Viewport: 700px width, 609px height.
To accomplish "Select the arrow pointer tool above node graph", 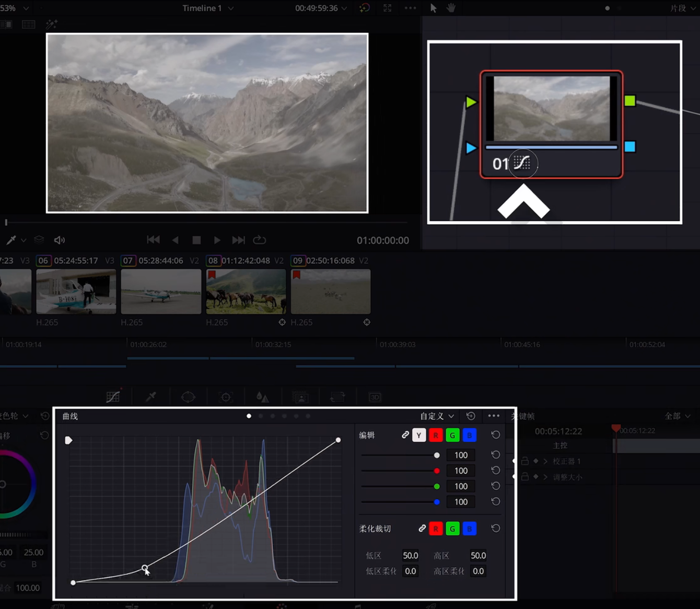I will tap(433, 8).
